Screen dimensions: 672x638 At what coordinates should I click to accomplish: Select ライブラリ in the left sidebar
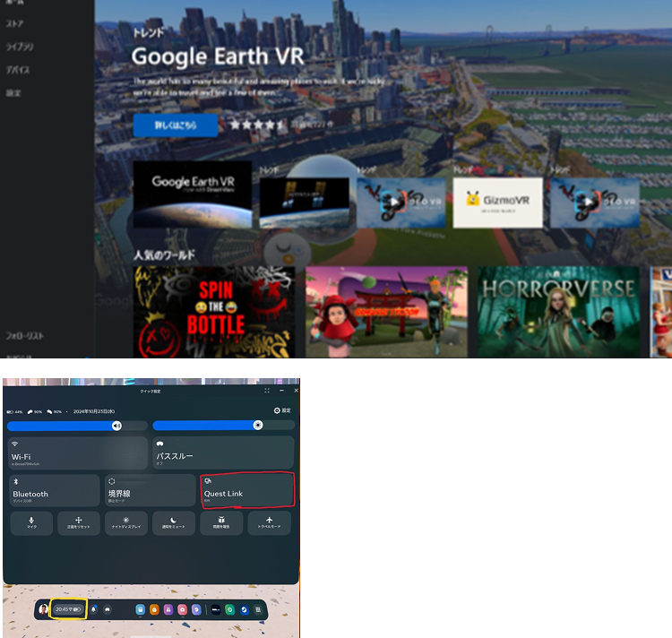tap(20, 47)
